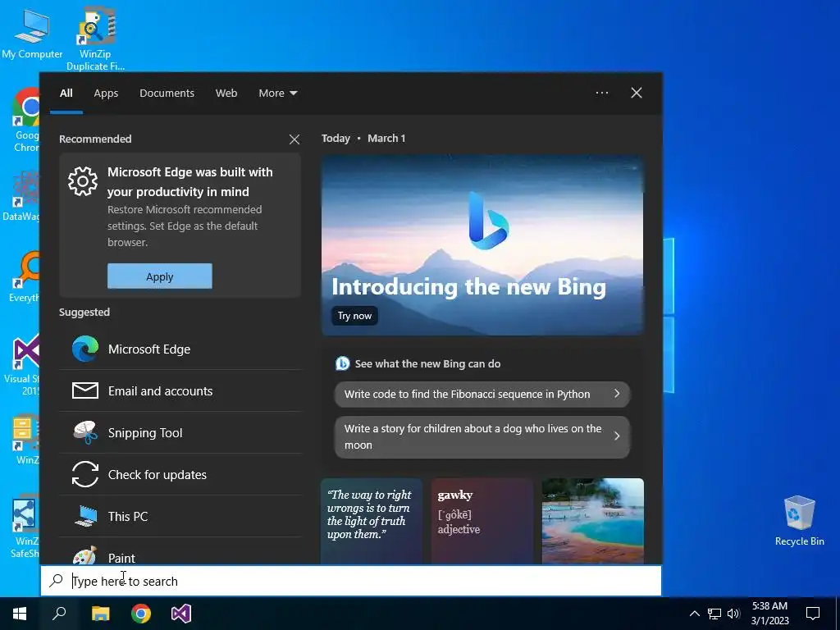
Task: Select the DataWagon desktop shortcut
Action: coord(21,196)
